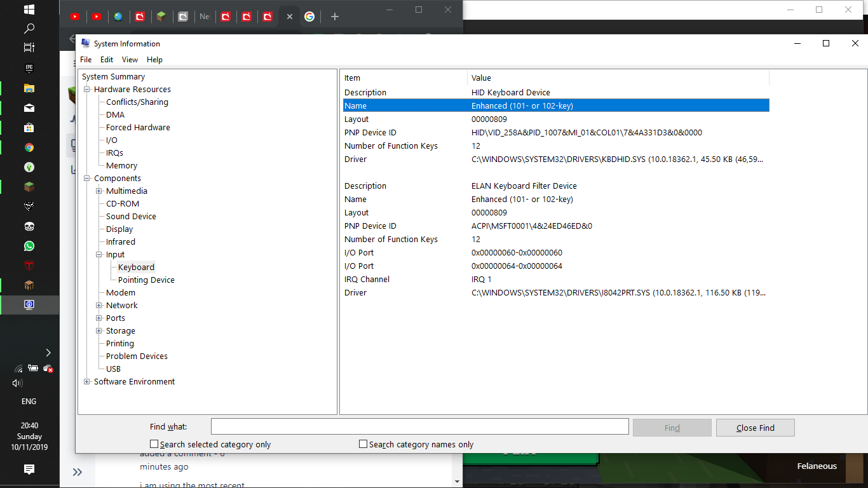Open the Epic Games Launcher taskbar icon
This screenshot has height=488, width=868.
pyautogui.click(x=29, y=68)
